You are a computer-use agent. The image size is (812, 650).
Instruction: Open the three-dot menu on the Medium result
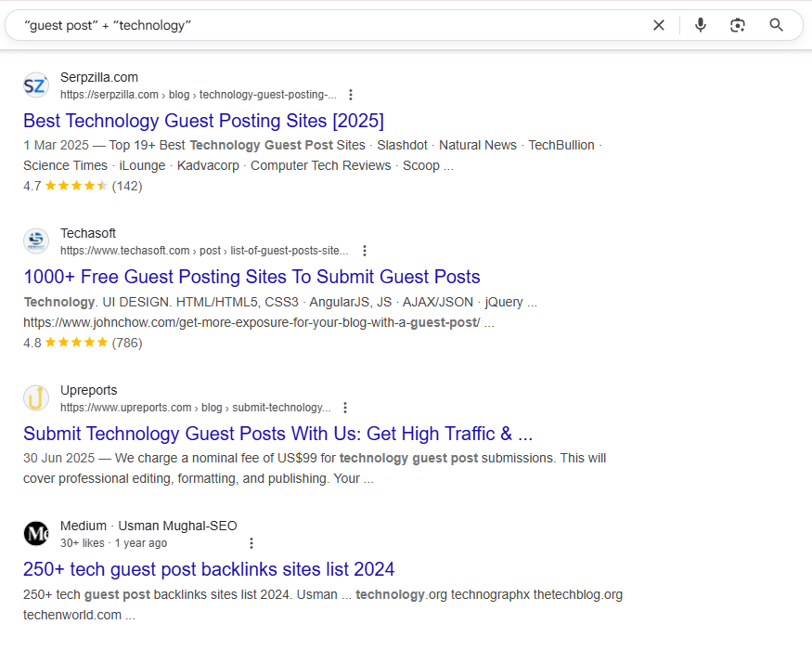(251, 542)
